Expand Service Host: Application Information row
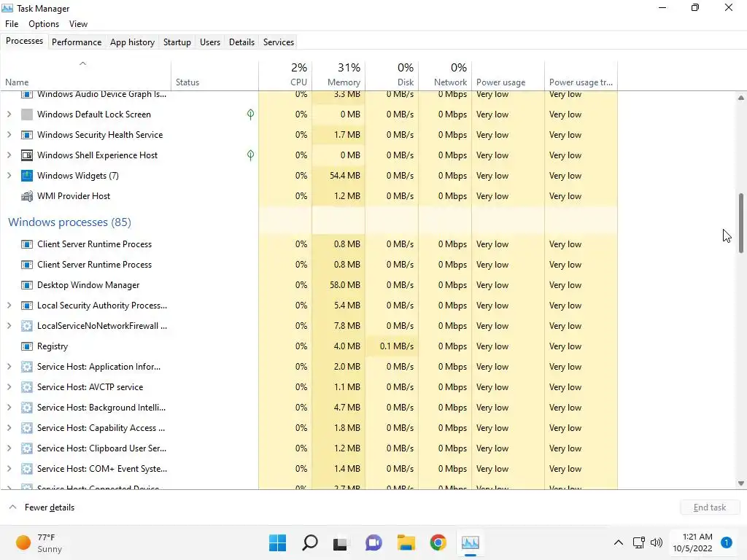Image resolution: width=747 pixels, height=560 pixels. (9, 367)
